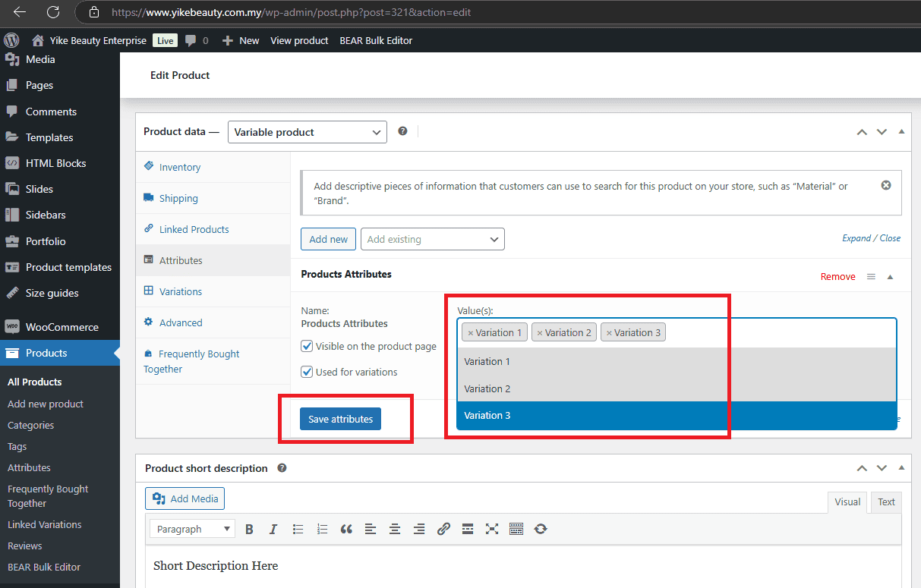Collapse the Product data panel
The image size is (921, 588).
click(901, 132)
